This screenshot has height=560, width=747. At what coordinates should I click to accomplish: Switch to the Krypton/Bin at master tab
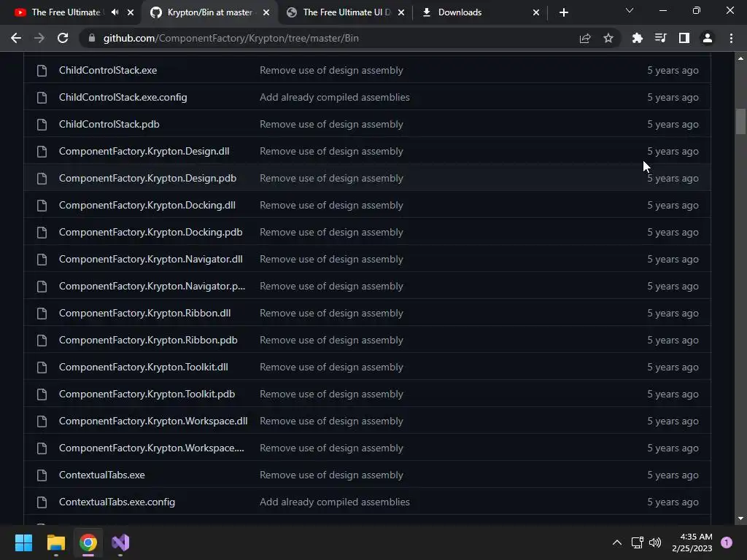[x=209, y=12]
